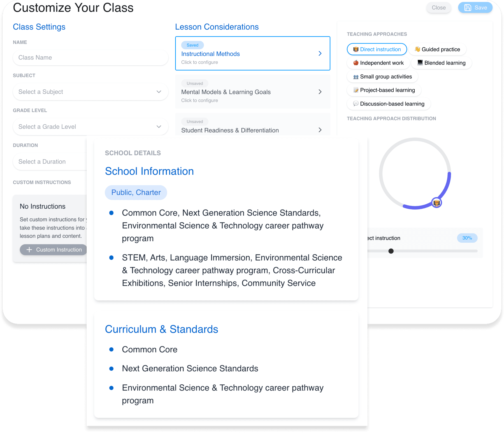Drag the Direct instruction distribution slider

tap(390, 251)
